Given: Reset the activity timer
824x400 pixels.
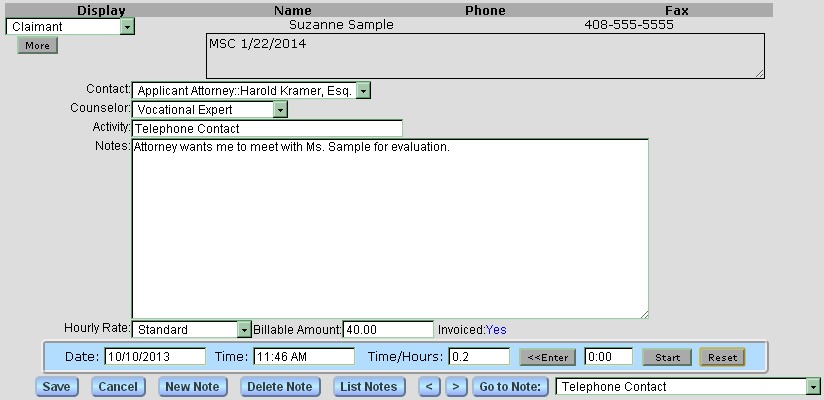Looking at the screenshot, I should coord(722,357).
